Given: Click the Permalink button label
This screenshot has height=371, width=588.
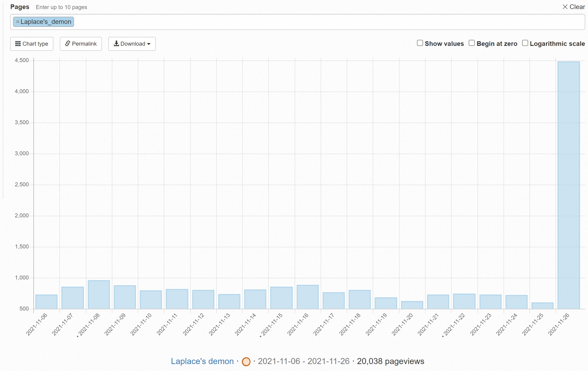Looking at the screenshot, I should coord(84,44).
